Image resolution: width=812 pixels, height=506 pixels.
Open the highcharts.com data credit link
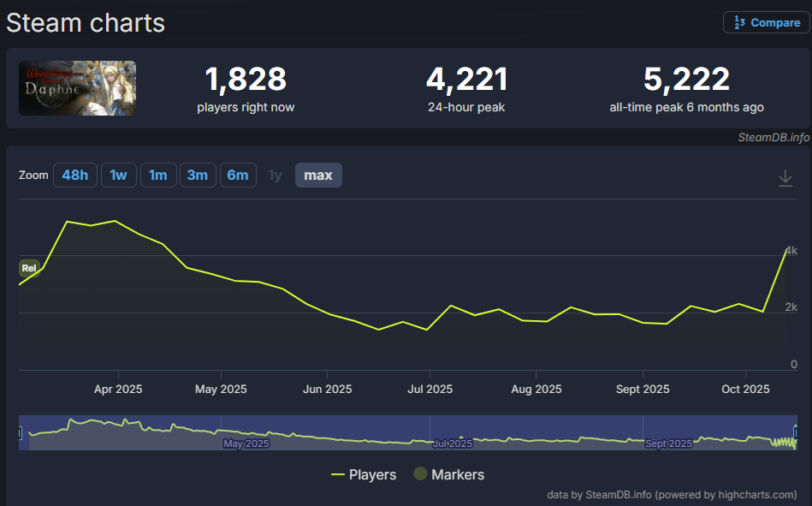672,495
